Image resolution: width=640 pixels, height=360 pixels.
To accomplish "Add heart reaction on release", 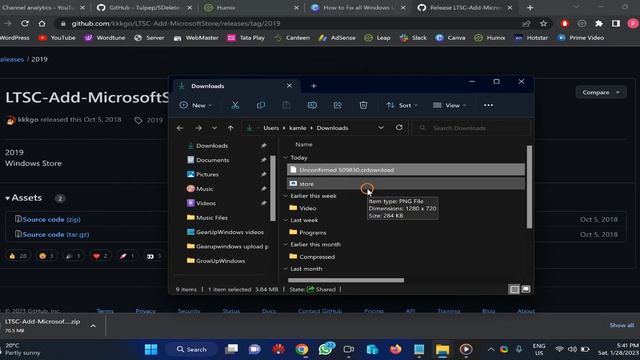I will [100, 256].
